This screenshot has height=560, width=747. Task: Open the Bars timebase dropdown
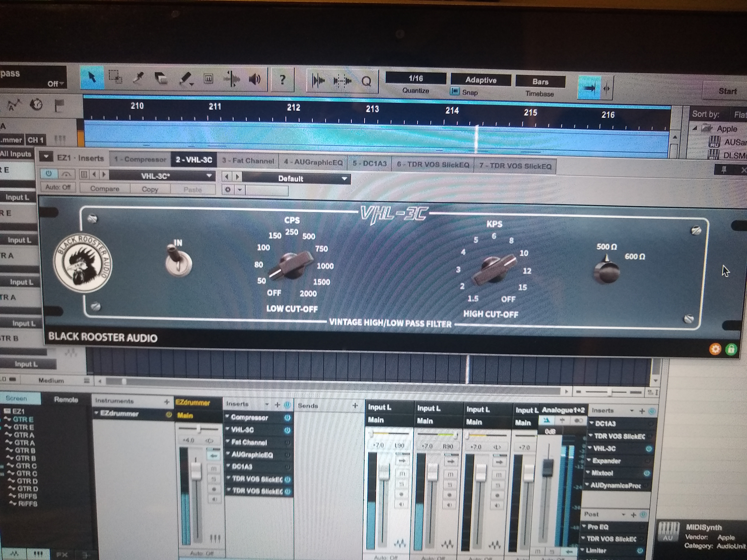pyautogui.click(x=540, y=82)
